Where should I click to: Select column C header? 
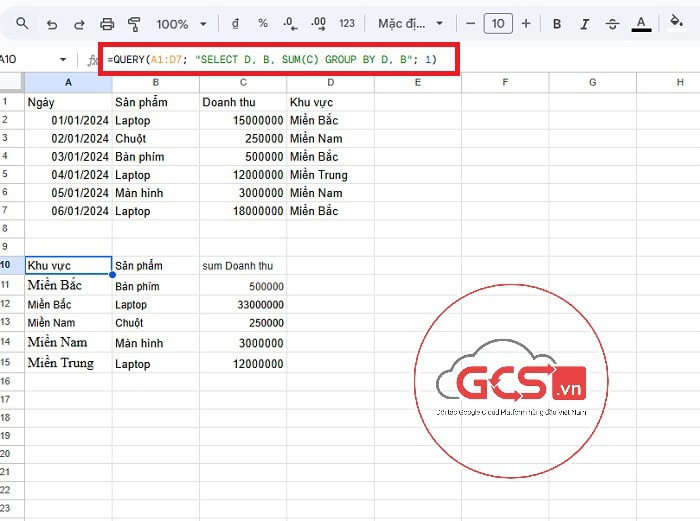click(243, 82)
